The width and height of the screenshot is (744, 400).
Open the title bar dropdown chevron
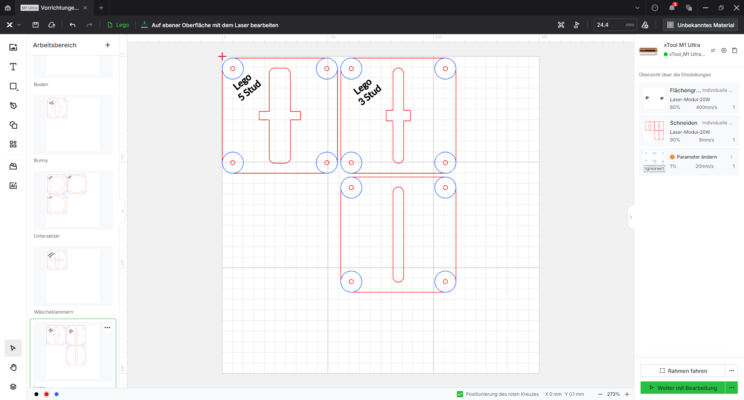tap(637, 8)
